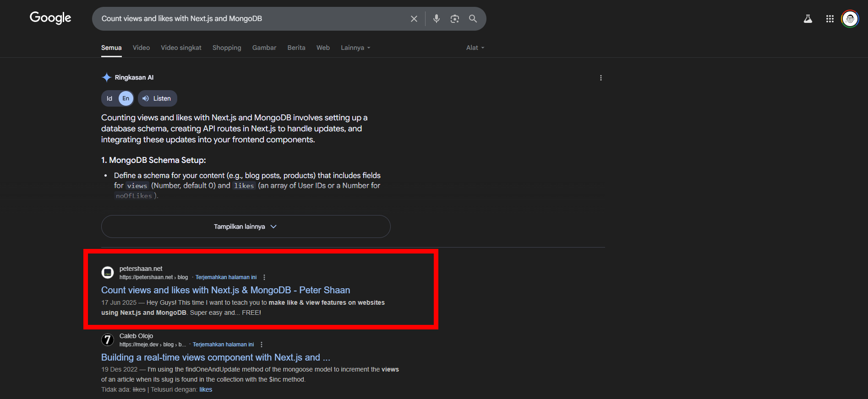Viewport: 868px width, 399px height.
Task: Switch to the Shopping tab
Action: click(x=227, y=48)
